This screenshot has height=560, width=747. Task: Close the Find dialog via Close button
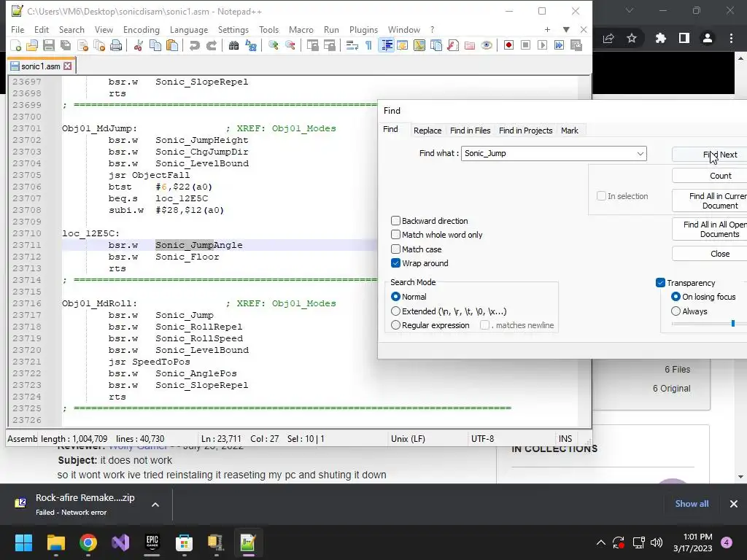(x=710, y=254)
